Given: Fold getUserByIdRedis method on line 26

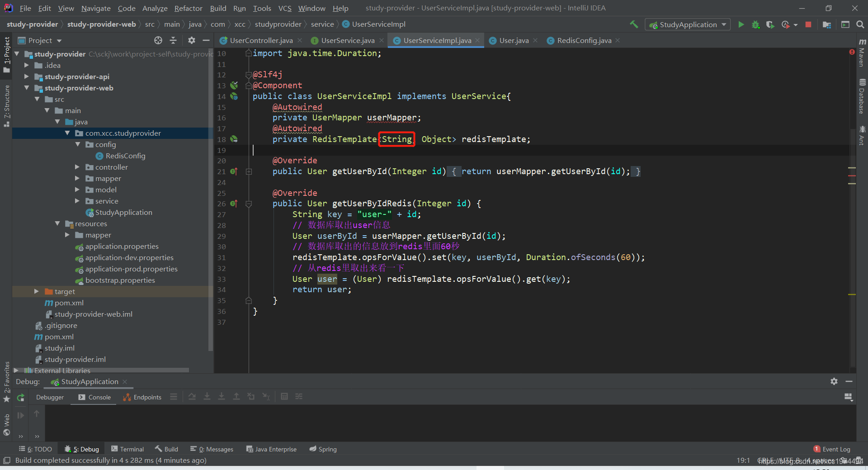Looking at the screenshot, I should tap(249, 204).
